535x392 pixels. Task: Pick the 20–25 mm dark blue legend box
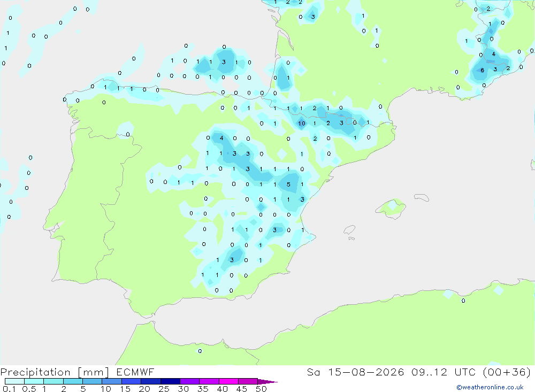(151, 381)
